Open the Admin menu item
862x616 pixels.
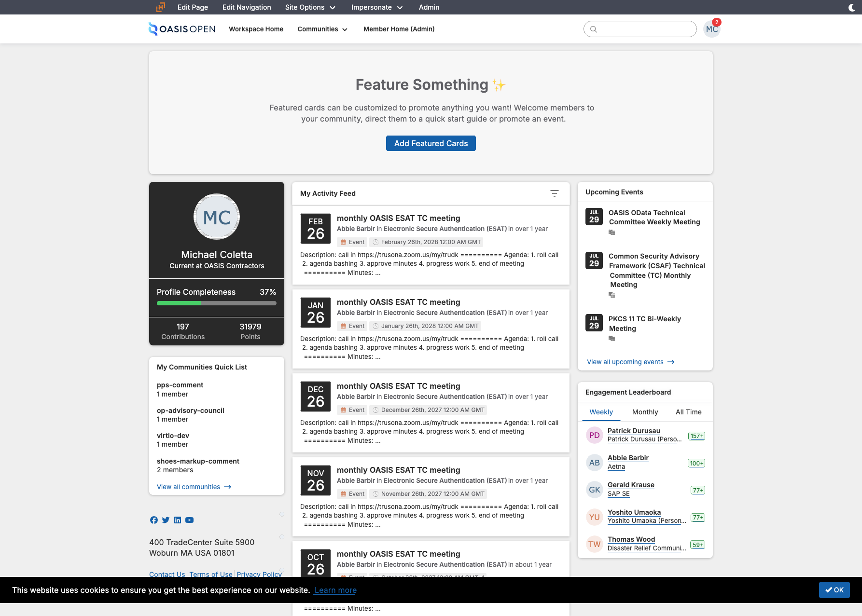429,7
